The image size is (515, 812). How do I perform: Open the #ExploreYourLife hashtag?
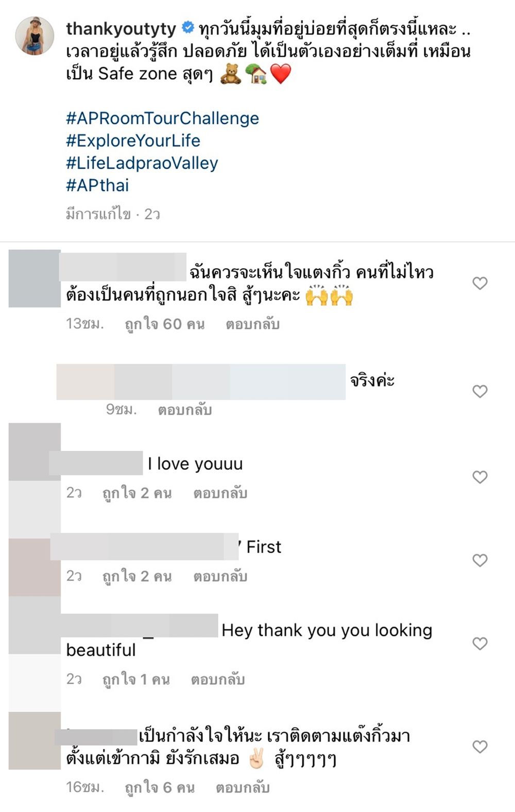coord(133,140)
